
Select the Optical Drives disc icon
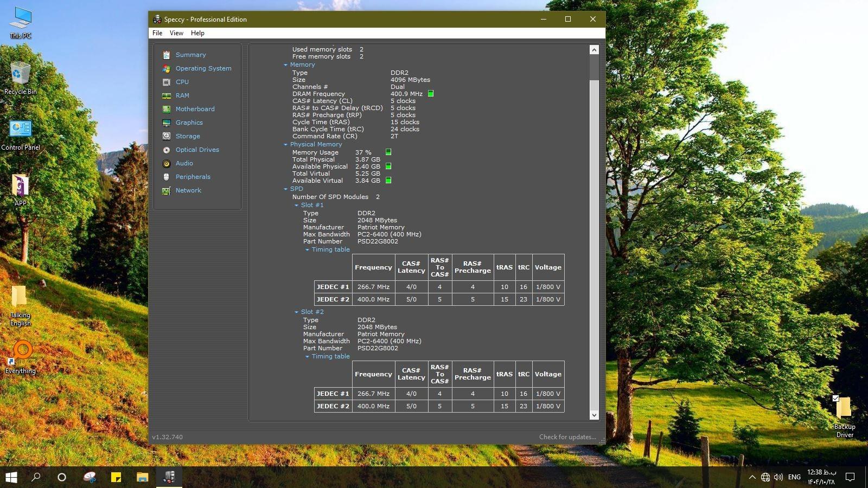point(167,150)
